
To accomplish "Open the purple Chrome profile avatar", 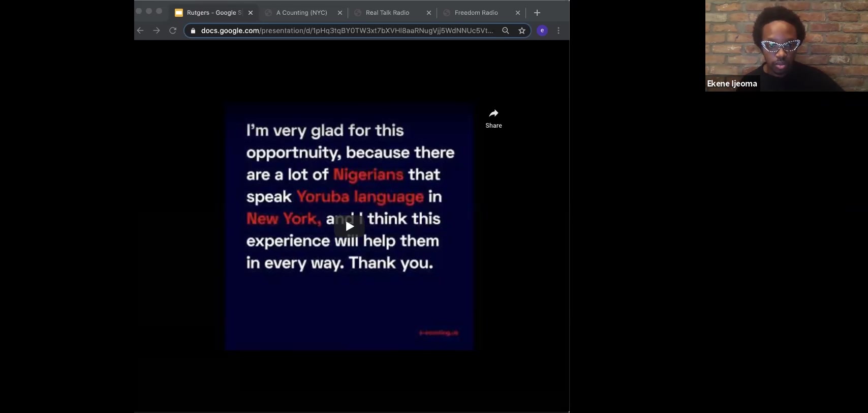I will (x=542, y=31).
